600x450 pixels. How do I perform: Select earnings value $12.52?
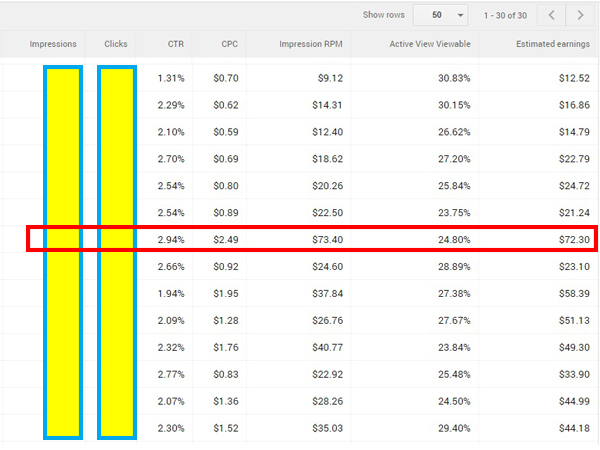click(574, 78)
